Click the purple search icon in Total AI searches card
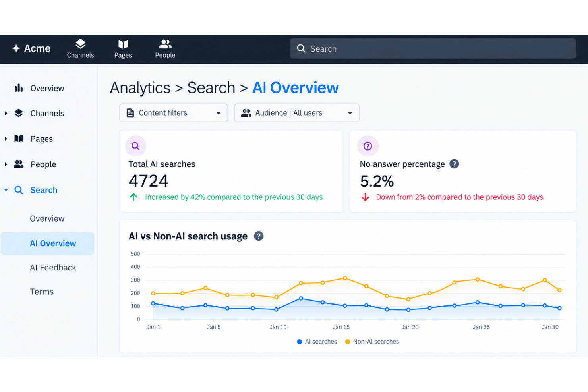This screenshot has height=392, width=588. (135, 146)
